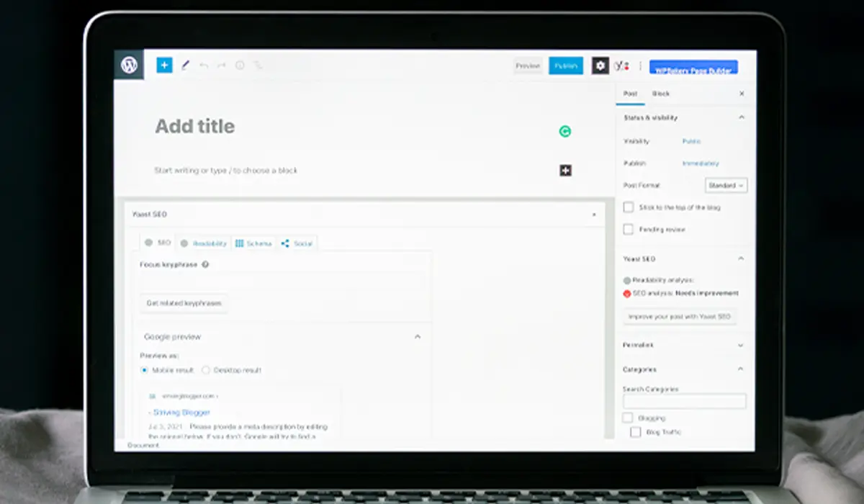Click the Immediately publish link
This screenshot has width=864, height=504.
(701, 163)
